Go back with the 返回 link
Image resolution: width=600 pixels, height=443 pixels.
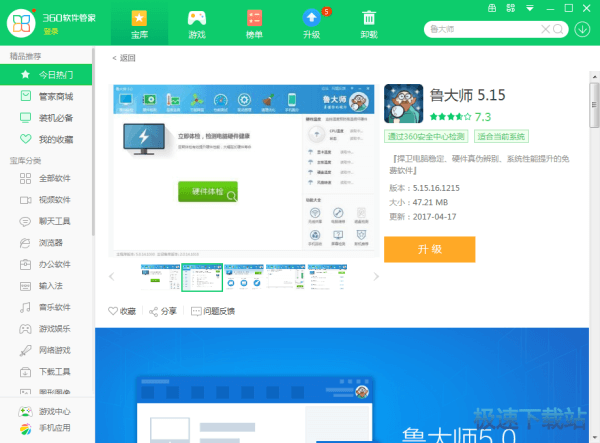124,58
